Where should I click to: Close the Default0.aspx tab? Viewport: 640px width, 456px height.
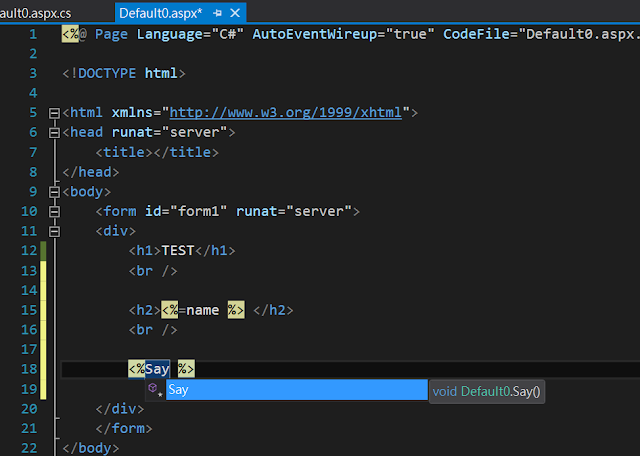point(235,13)
